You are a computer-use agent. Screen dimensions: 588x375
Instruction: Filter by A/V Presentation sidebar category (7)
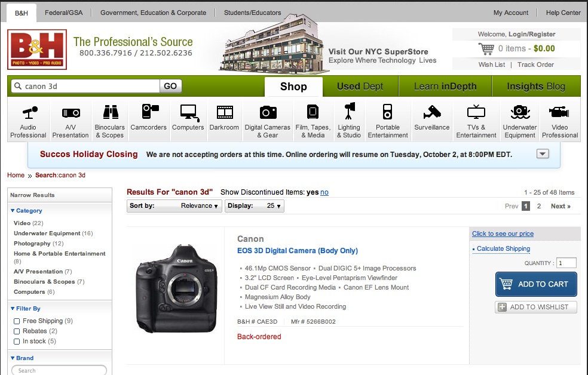click(x=43, y=271)
